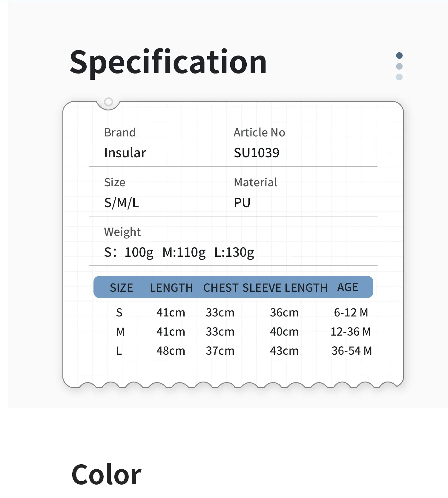Click the Specification heading
The image size is (448, 498).
point(168,62)
